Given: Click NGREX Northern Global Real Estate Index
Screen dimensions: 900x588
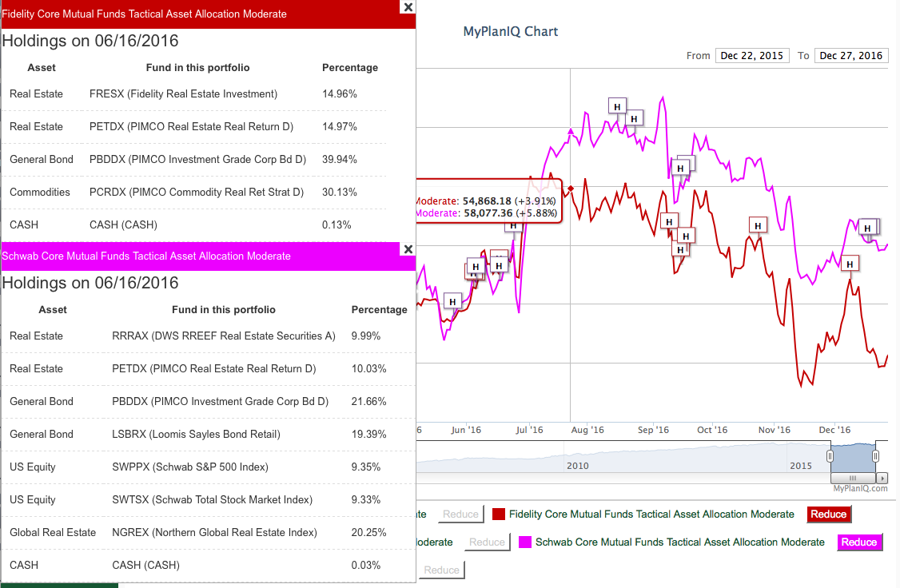Looking at the screenshot, I should pyautogui.click(x=214, y=532).
